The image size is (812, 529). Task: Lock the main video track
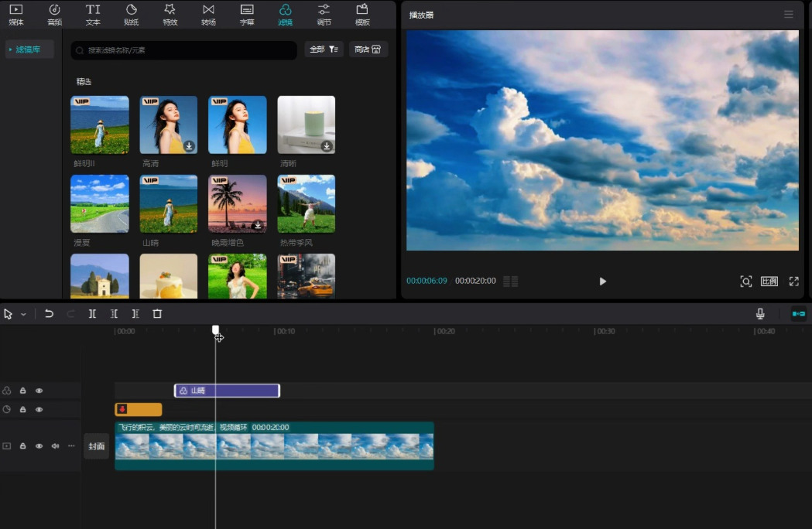(x=23, y=446)
